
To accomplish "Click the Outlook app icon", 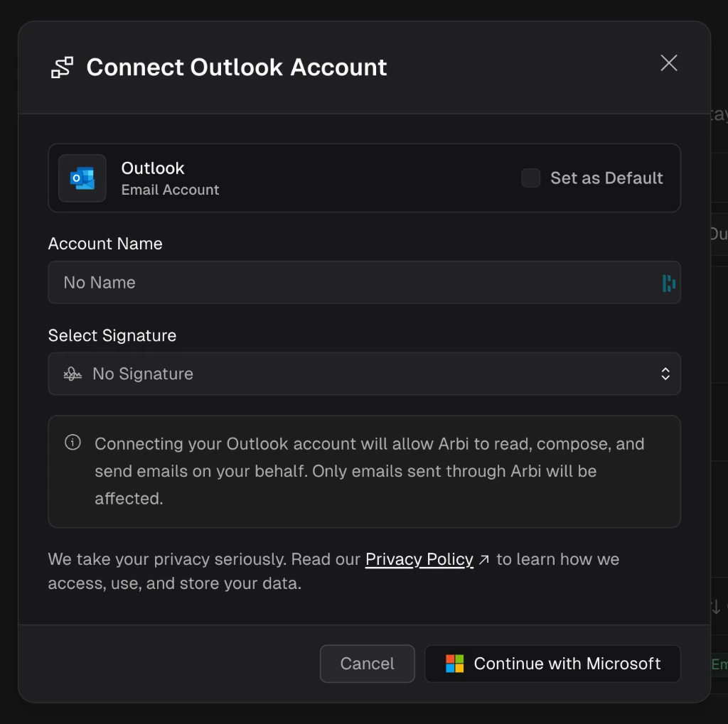I will 82,178.
